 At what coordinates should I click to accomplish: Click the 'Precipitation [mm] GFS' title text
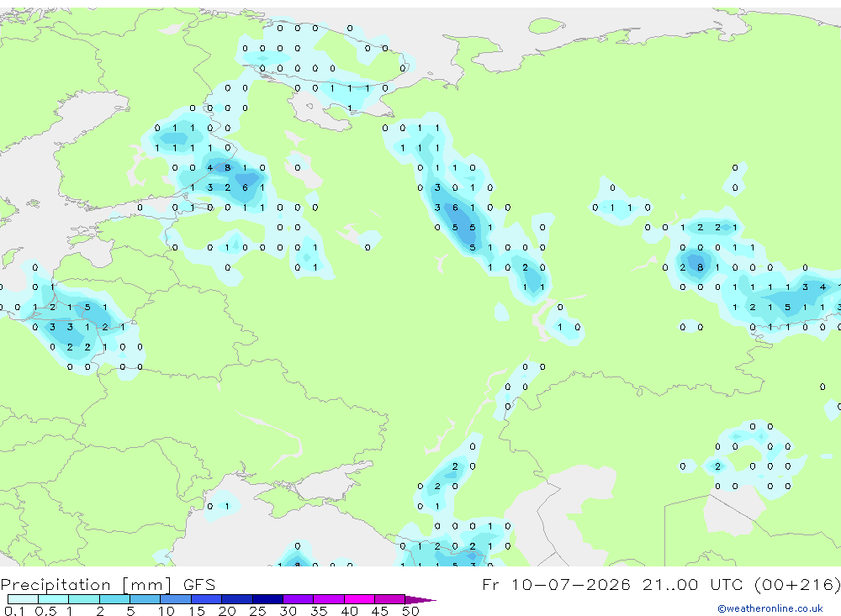click(108, 585)
